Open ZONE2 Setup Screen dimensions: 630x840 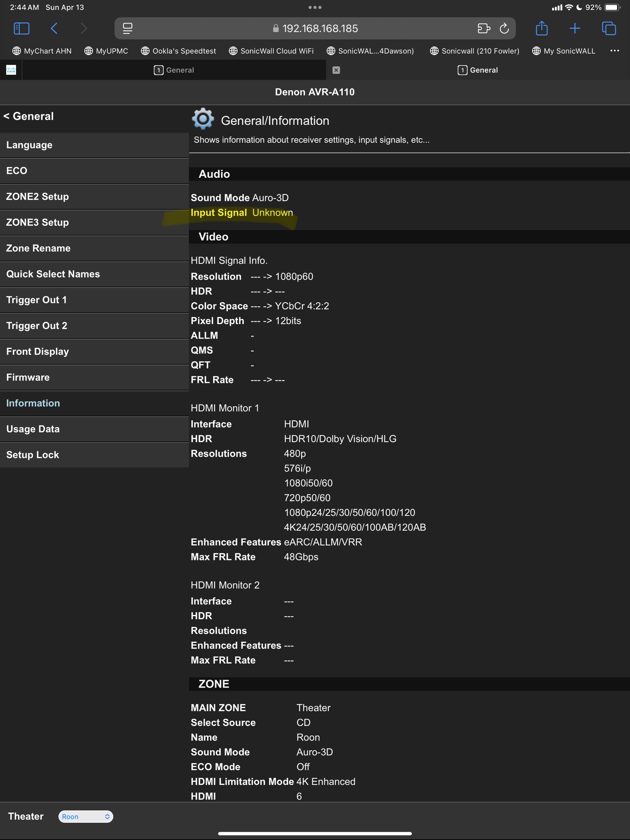pos(94,197)
